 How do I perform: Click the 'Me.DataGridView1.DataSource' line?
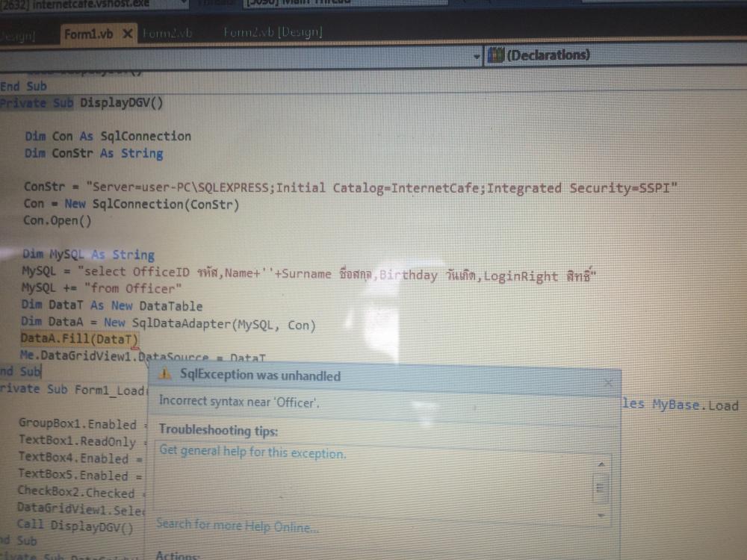pyautogui.click(x=143, y=357)
